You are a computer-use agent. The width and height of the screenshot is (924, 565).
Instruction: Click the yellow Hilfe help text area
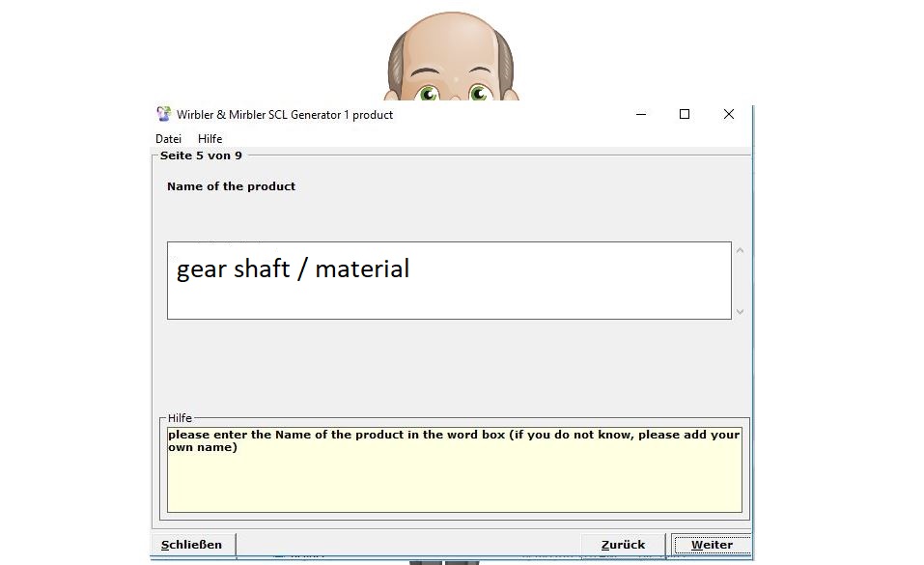(454, 480)
